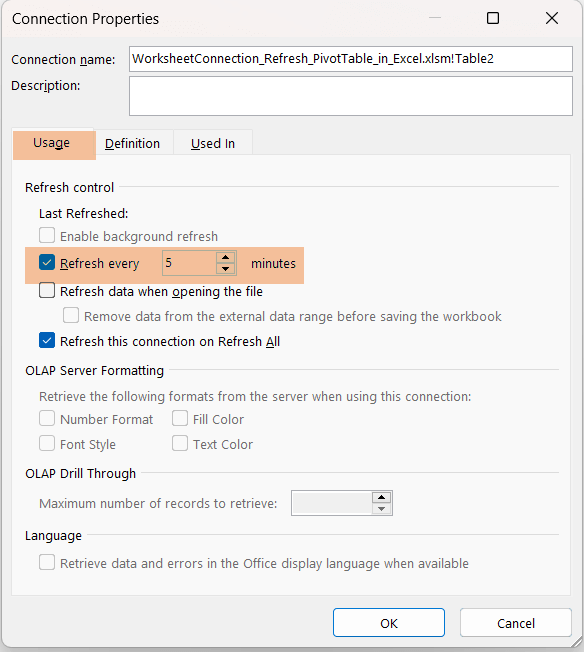The height and width of the screenshot is (652, 584).
Task: Check the Fill Color checkbox
Action: (x=180, y=418)
